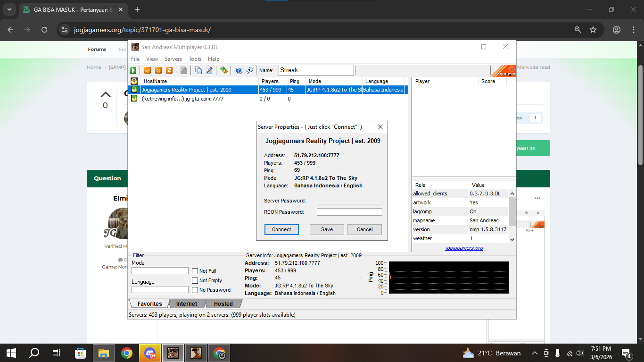Image resolution: width=644 pixels, height=362 pixels.
Task: Click lock icon of Jogjagamers Reality Project row
Action: (x=134, y=90)
